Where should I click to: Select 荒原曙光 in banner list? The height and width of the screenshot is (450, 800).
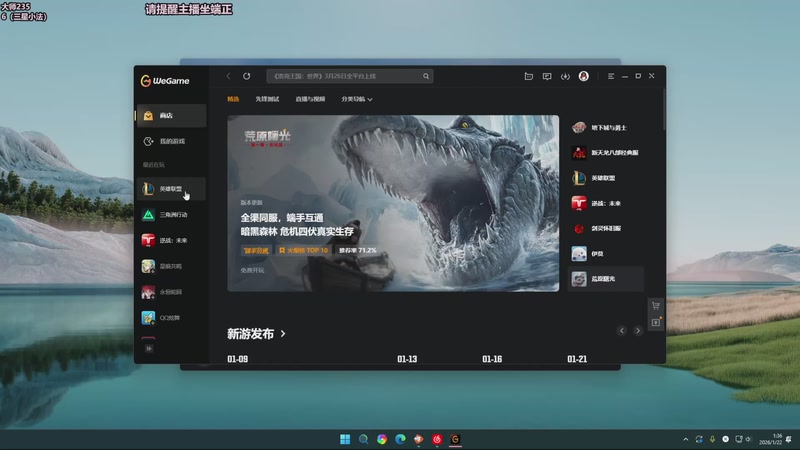(x=606, y=279)
